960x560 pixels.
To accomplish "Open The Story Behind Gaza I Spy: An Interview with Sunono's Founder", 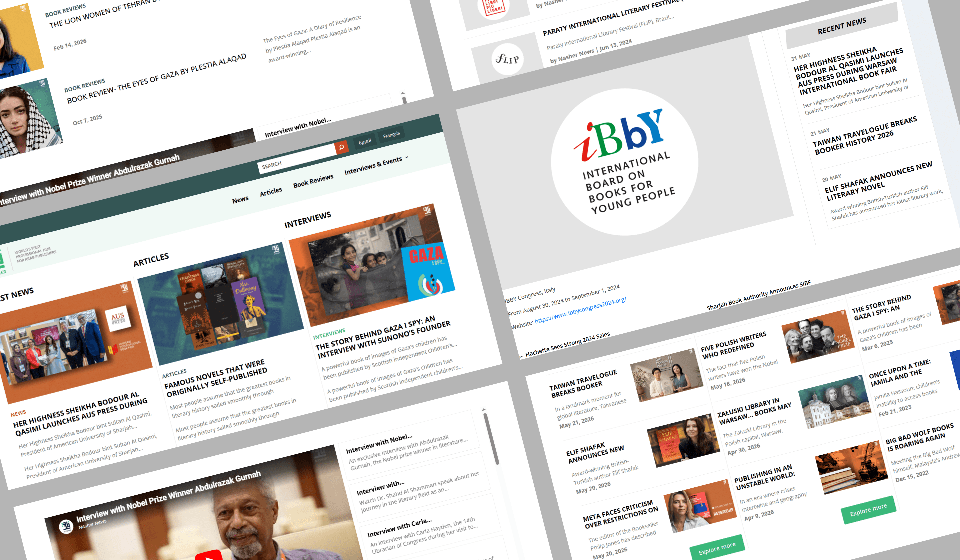I will (x=384, y=336).
